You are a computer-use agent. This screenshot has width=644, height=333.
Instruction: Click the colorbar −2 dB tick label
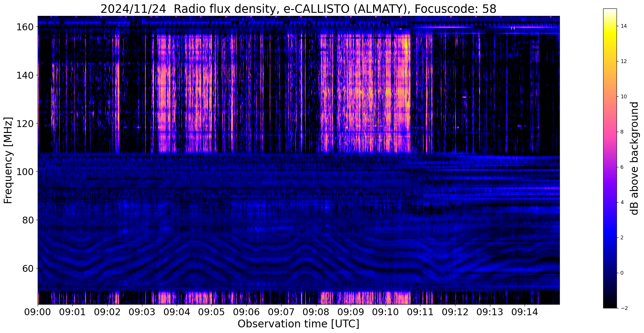coord(624,308)
